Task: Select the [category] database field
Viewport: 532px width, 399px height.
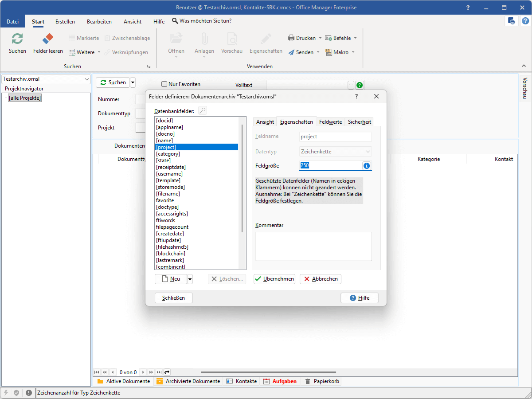Action: 168,154
